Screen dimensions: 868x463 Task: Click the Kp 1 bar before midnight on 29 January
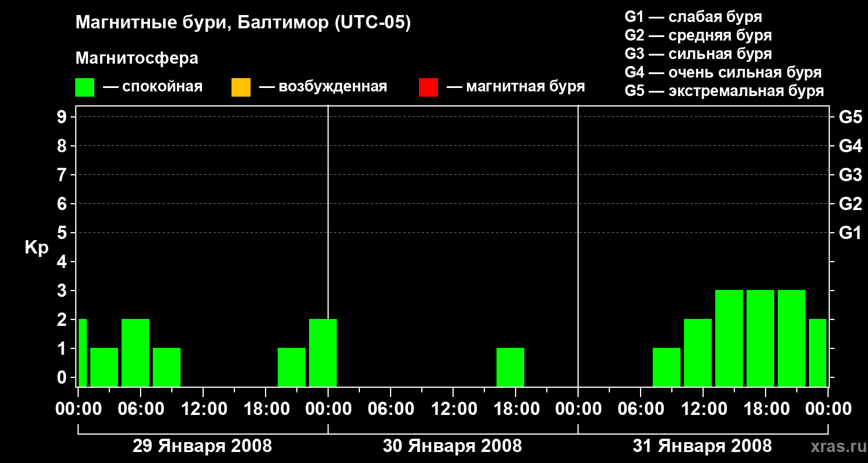(x=292, y=367)
